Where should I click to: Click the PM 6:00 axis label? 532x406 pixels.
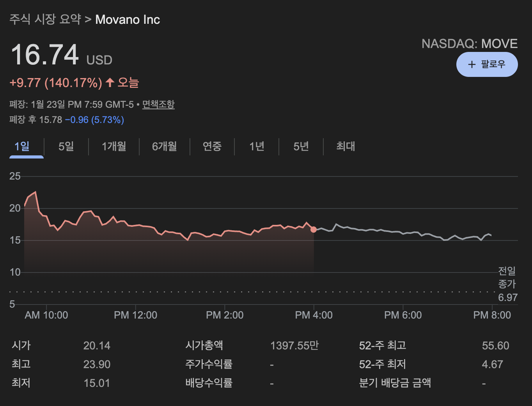(403, 315)
